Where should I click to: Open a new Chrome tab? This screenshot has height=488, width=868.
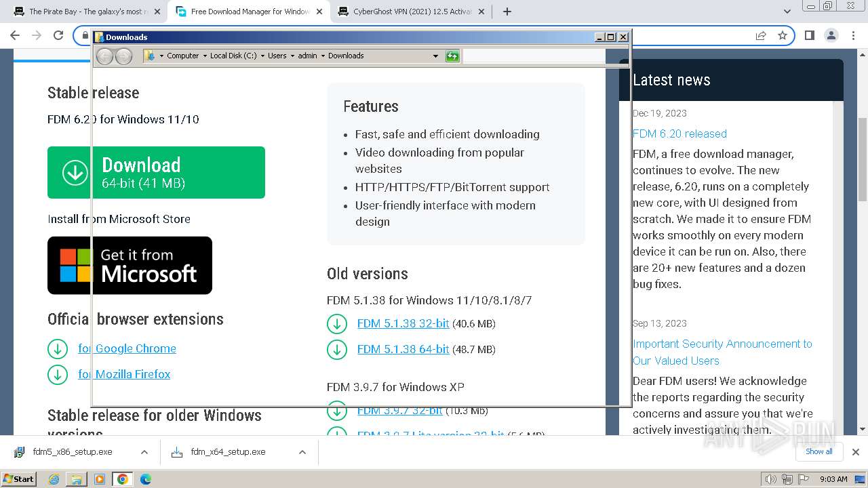click(x=507, y=12)
